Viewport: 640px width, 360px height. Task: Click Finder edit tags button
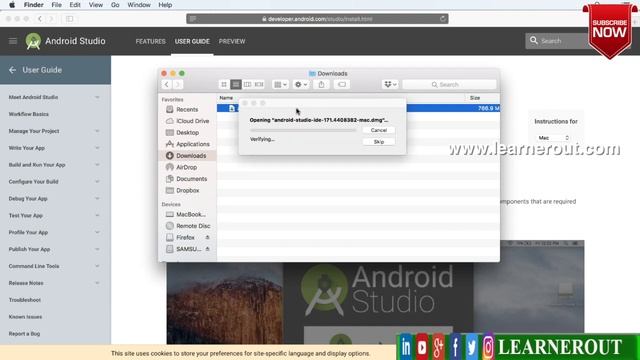pyautogui.click(x=342, y=84)
